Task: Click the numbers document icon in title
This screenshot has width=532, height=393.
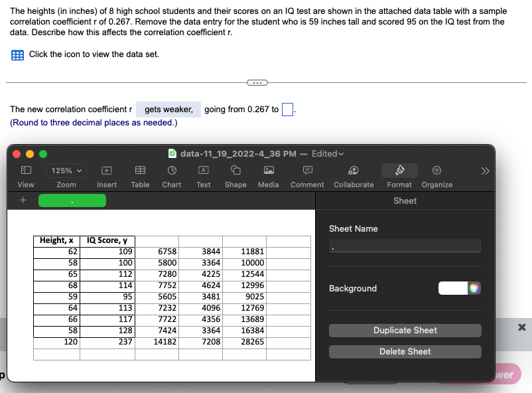Action: 172,153
